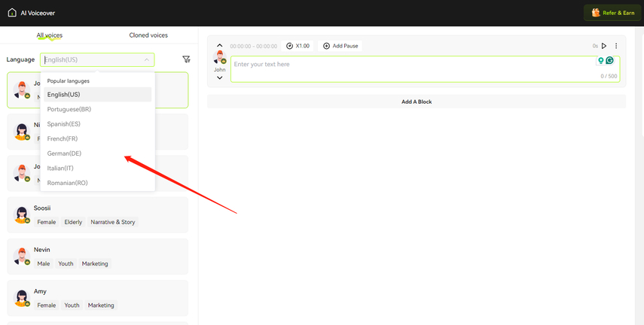Choose Portuguese(BR) language option

pos(98,109)
